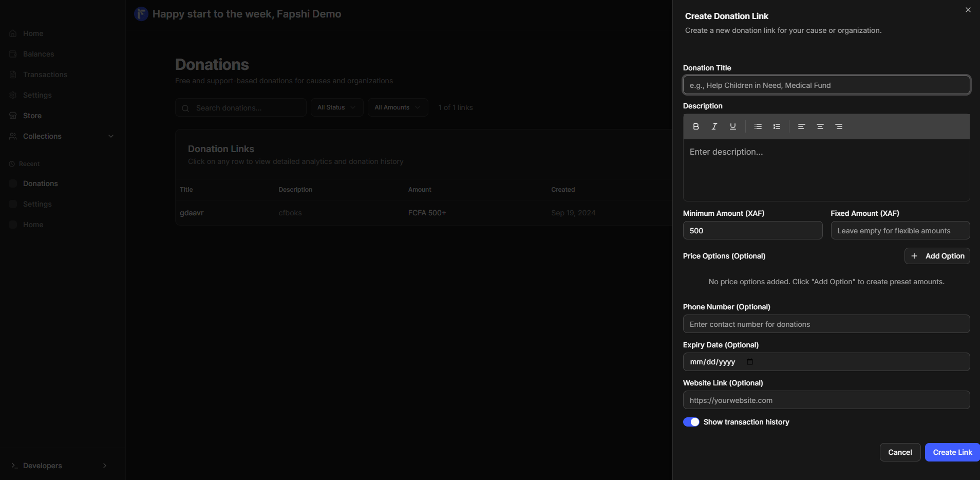Toggle underline in description toolbar
Screen dimensions: 980x480
733,126
